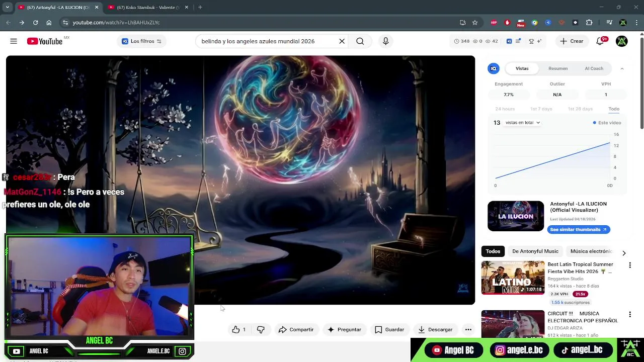
Task: Open the tab search dropdown arrow
Action: pos(7,7)
